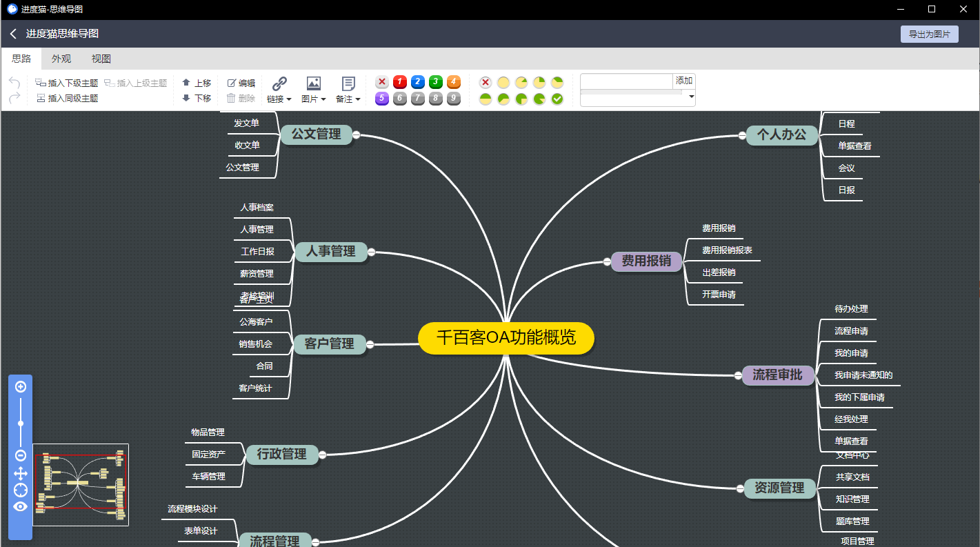This screenshot has width=980, height=547.
Task: Set priority 4 (orange badge)
Action: tap(454, 82)
